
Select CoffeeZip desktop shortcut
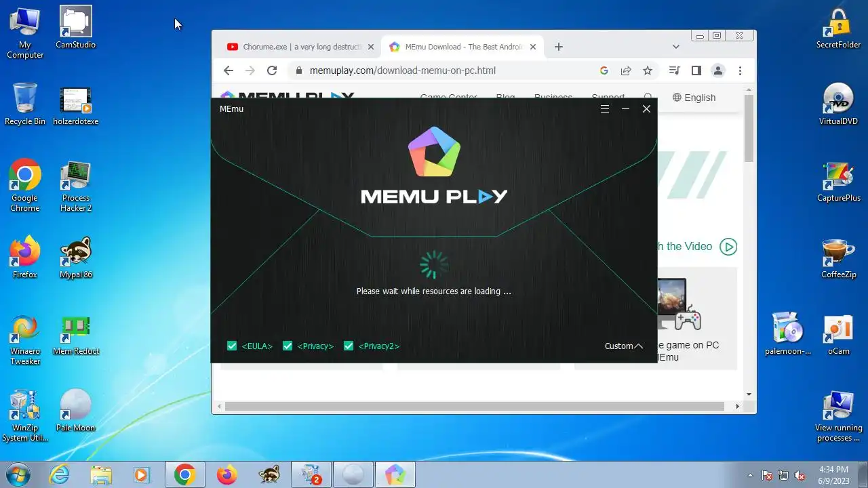pyautogui.click(x=839, y=257)
